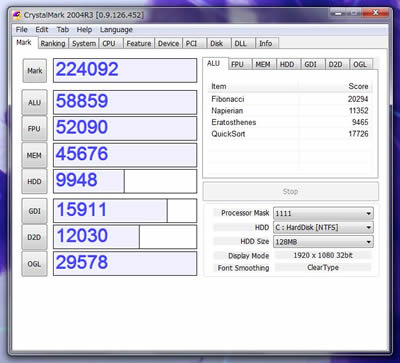400x363 pixels.
Task: Switch to the Ranking tab
Action: [53, 44]
